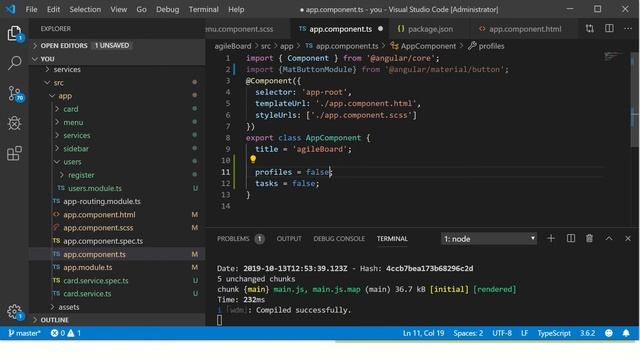The height and width of the screenshot is (360, 640).
Task: Kill terminal with trash icon
Action: click(589, 238)
